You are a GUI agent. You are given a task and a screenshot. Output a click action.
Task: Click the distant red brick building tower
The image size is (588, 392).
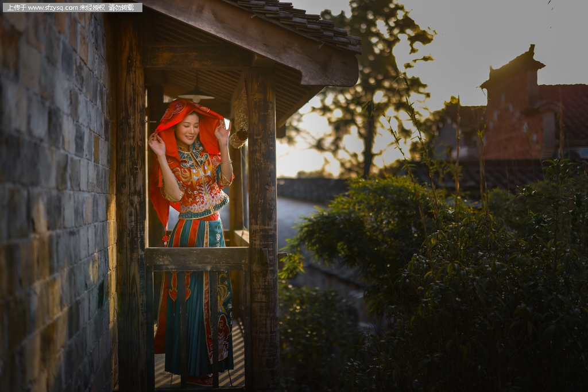513,109
